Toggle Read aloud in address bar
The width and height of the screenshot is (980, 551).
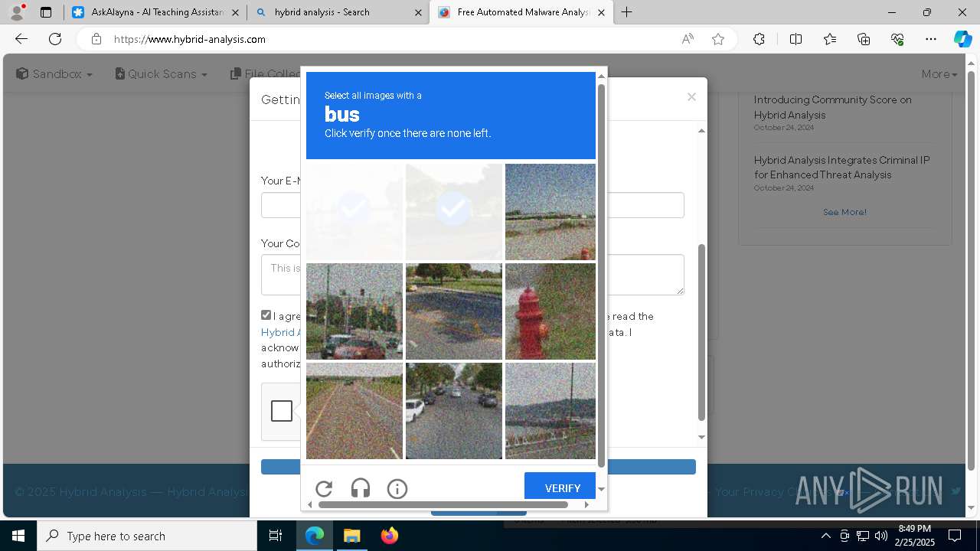688,39
